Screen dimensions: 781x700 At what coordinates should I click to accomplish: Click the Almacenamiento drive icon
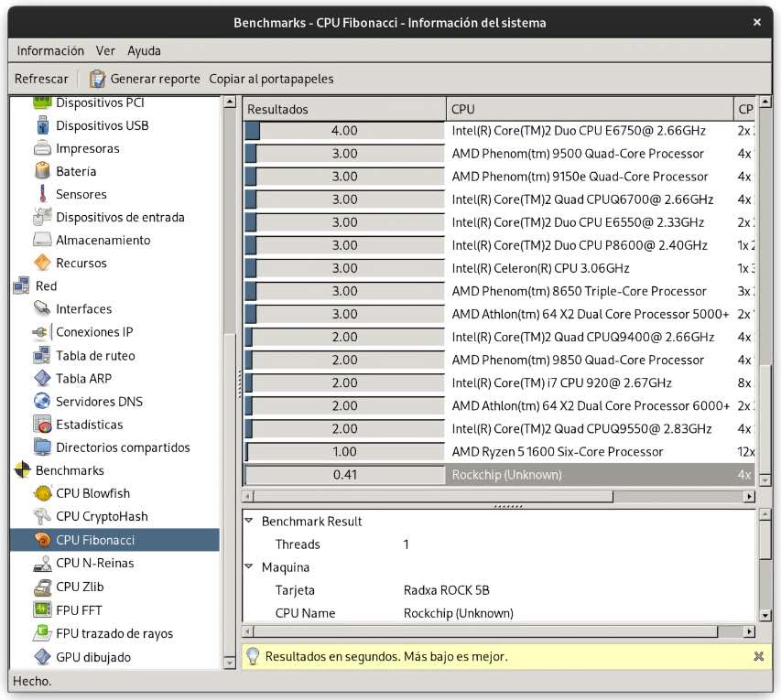[x=43, y=240]
